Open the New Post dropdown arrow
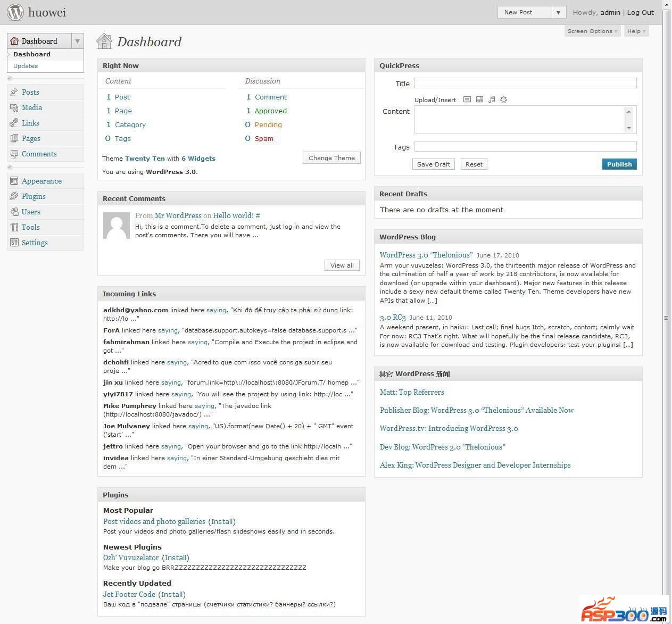This screenshot has width=672, height=624. 558,12
